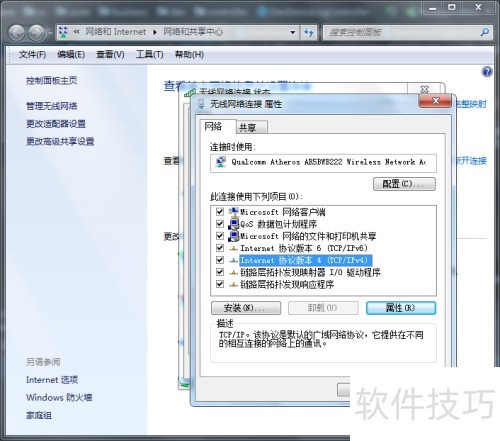The height and width of the screenshot is (441, 500).
Task: Click the 属性(R) button
Action: coord(401,308)
